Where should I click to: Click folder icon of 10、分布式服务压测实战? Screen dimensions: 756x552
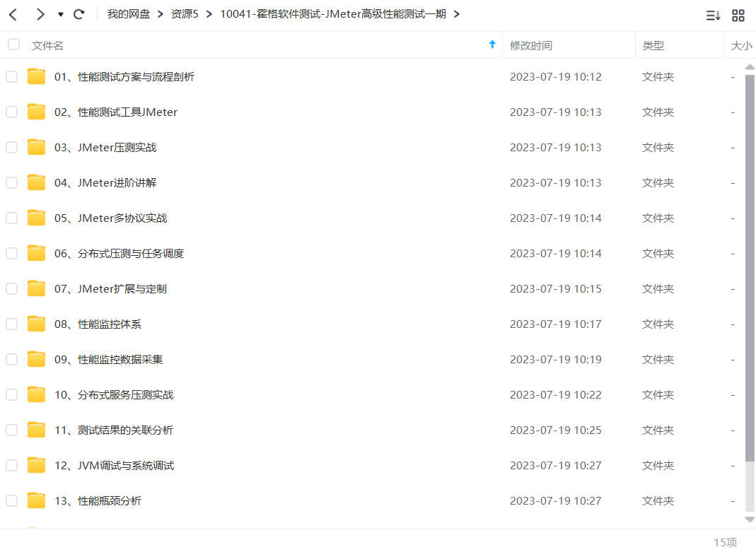click(x=36, y=394)
